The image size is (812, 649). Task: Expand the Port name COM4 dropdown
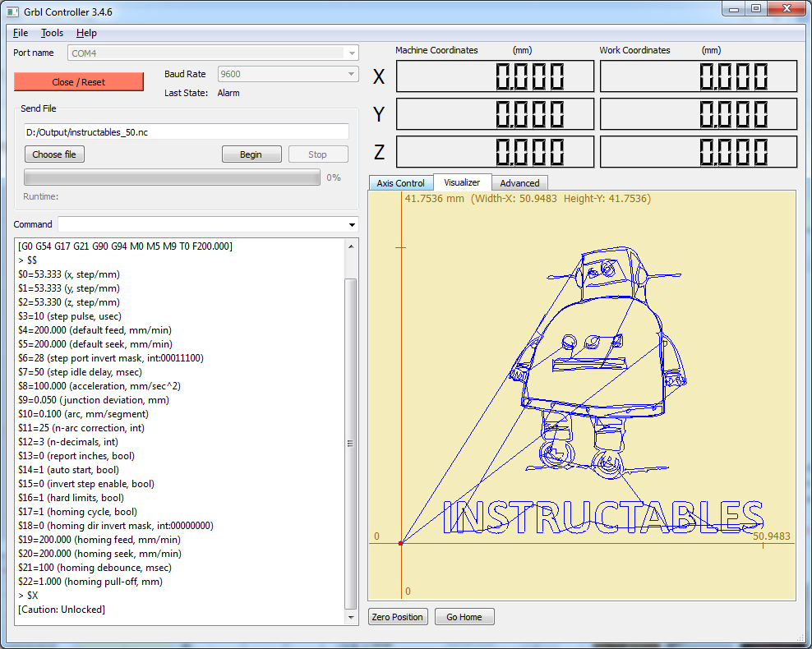[352, 53]
